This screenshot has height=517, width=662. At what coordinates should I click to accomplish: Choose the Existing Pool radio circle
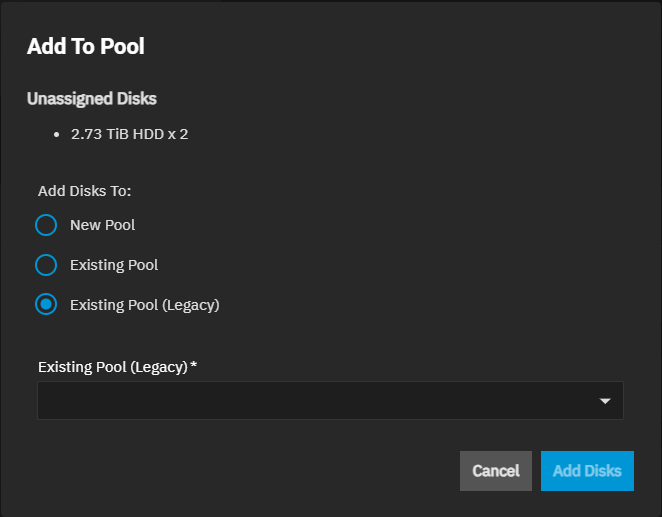[x=46, y=265]
